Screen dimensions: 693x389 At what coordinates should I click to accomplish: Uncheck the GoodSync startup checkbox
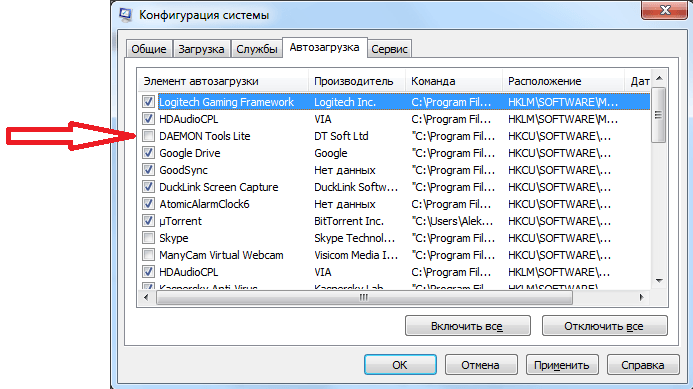pyautogui.click(x=148, y=170)
